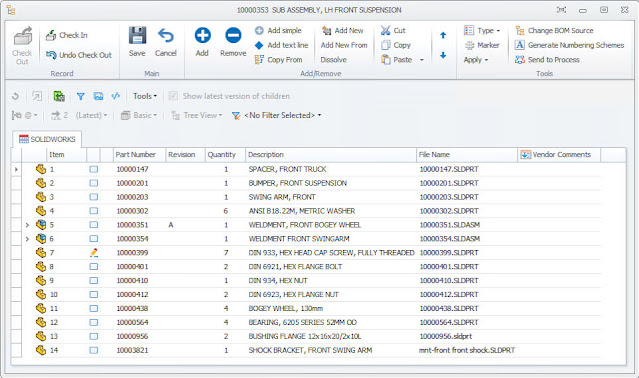The height and width of the screenshot is (378, 639).
Task: Click the Check Out icon
Action: (x=22, y=37)
